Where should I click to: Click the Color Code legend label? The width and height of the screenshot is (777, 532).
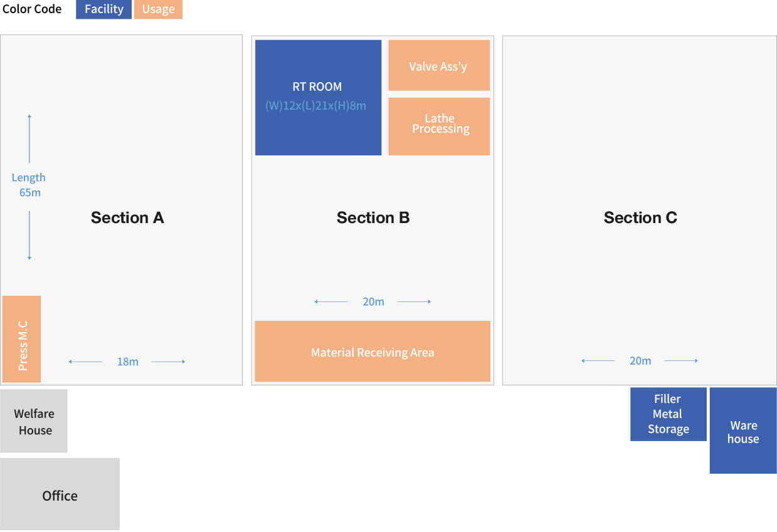click(x=32, y=9)
